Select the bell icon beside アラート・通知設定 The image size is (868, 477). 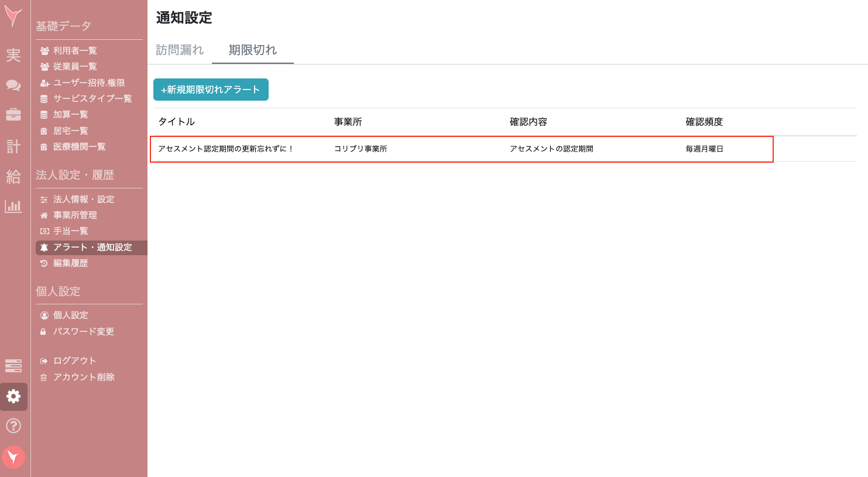(x=44, y=247)
